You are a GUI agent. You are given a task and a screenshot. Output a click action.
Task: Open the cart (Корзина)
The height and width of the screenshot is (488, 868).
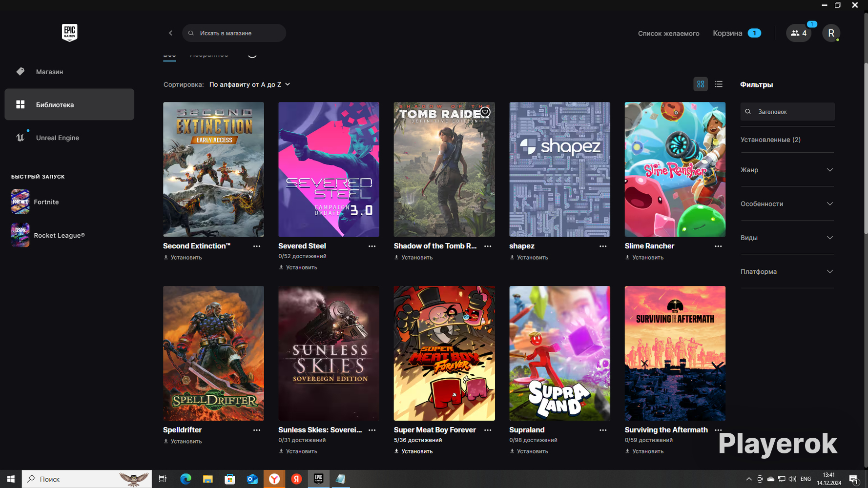(737, 33)
